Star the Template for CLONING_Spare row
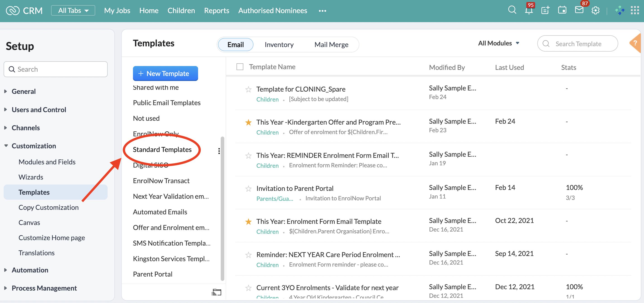 pyautogui.click(x=248, y=90)
